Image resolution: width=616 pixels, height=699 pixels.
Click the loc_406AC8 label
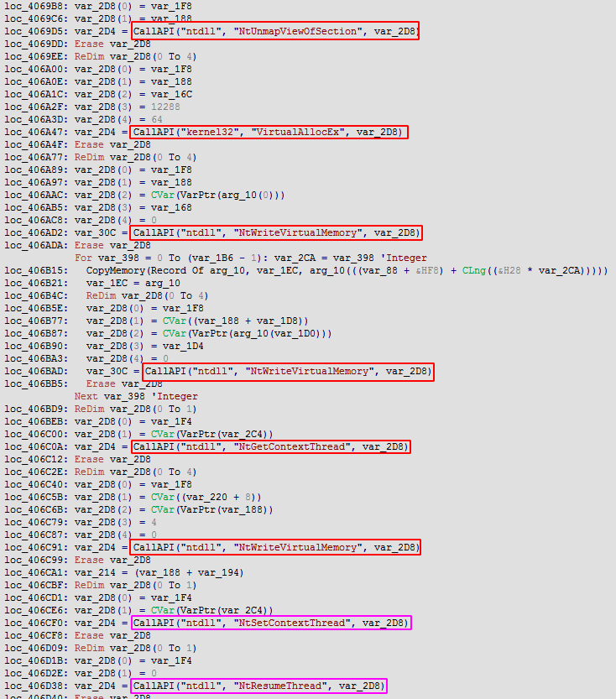coord(36,220)
